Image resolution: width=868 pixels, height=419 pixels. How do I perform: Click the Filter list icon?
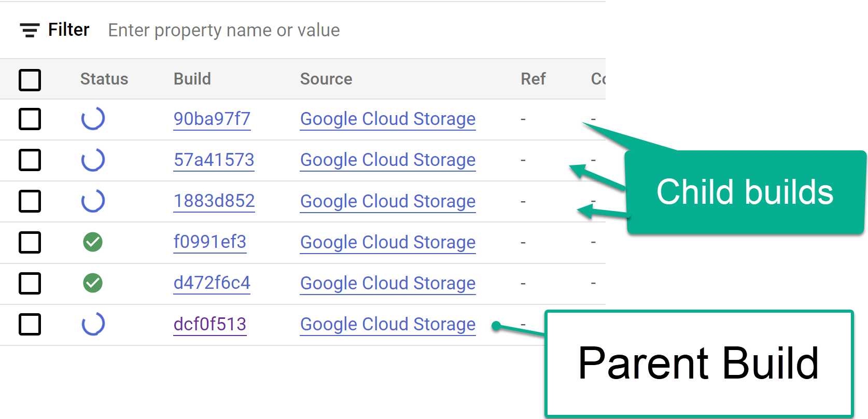[x=30, y=30]
